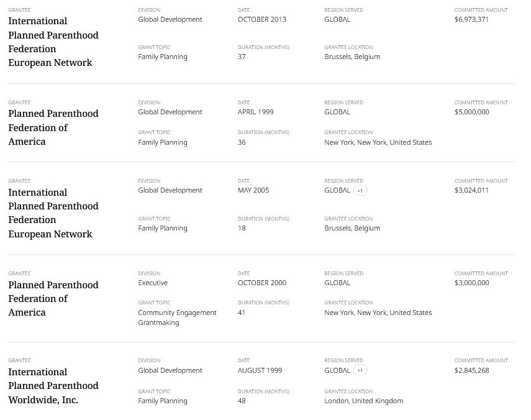Click the OCTOBER 2000 date
This screenshot has width=531, height=420.
(262, 283)
